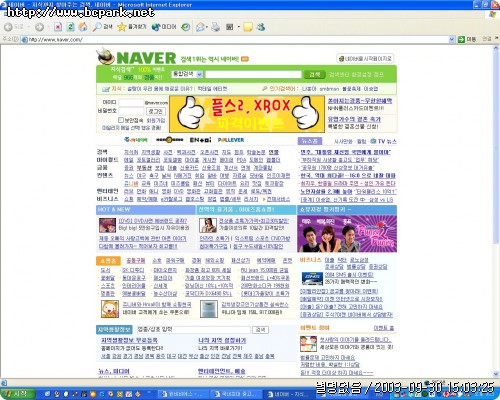Click the ID input field before @naver.com
Viewport: 500px width, 400px height.
[131, 102]
